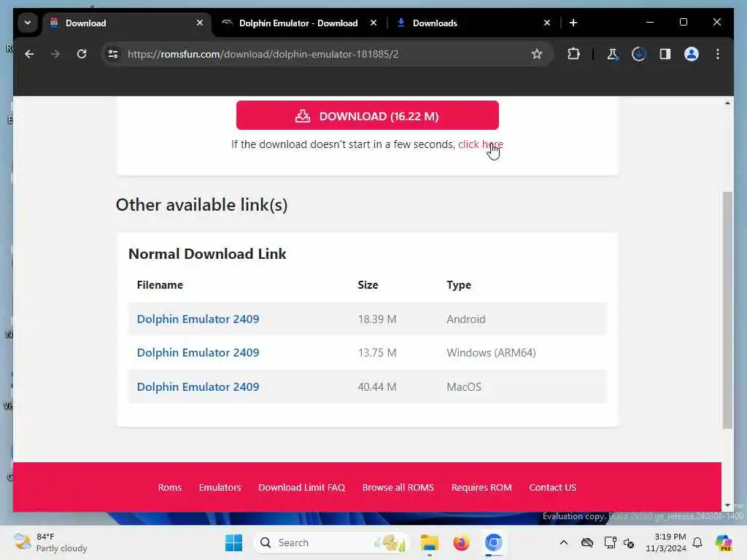
Task: Select the 13.75 M size cell
Action: click(x=377, y=353)
